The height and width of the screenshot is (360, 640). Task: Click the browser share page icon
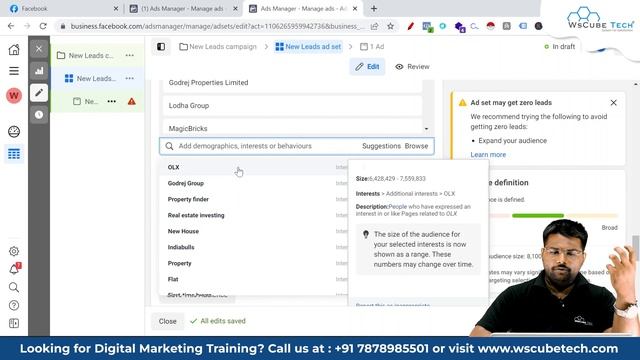[x=374, y=26]
